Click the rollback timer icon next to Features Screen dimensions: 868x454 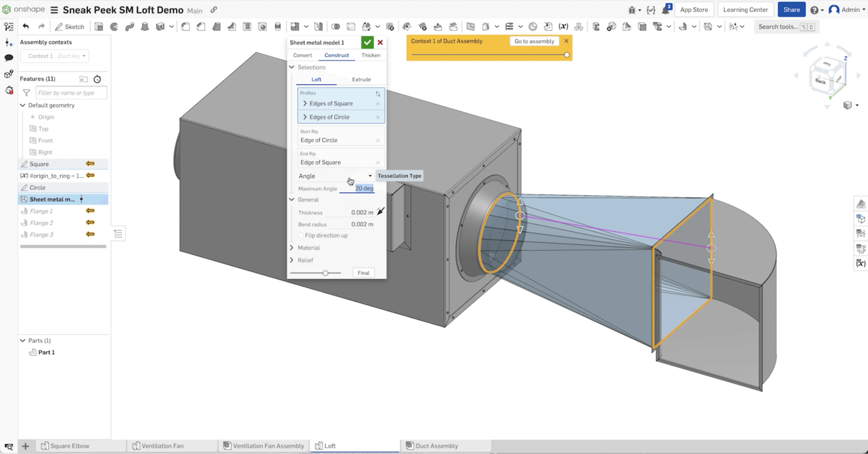98,79
